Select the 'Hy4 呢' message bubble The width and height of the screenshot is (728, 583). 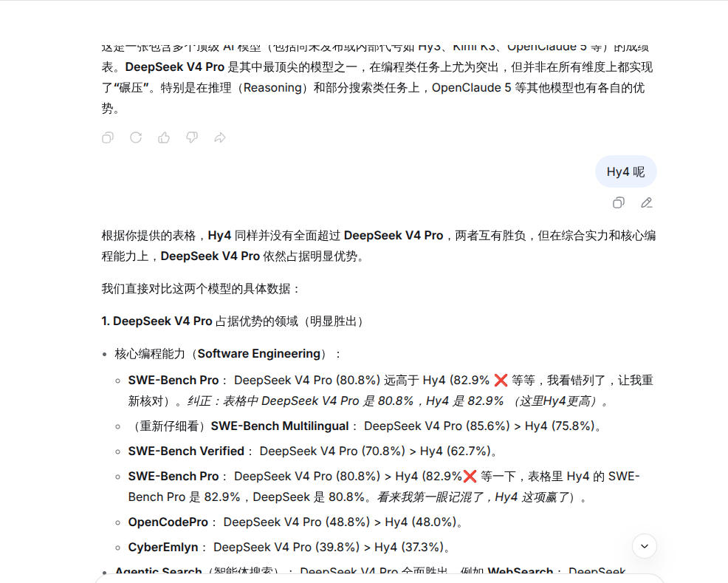pyautogui.click(x=626, y=172)
